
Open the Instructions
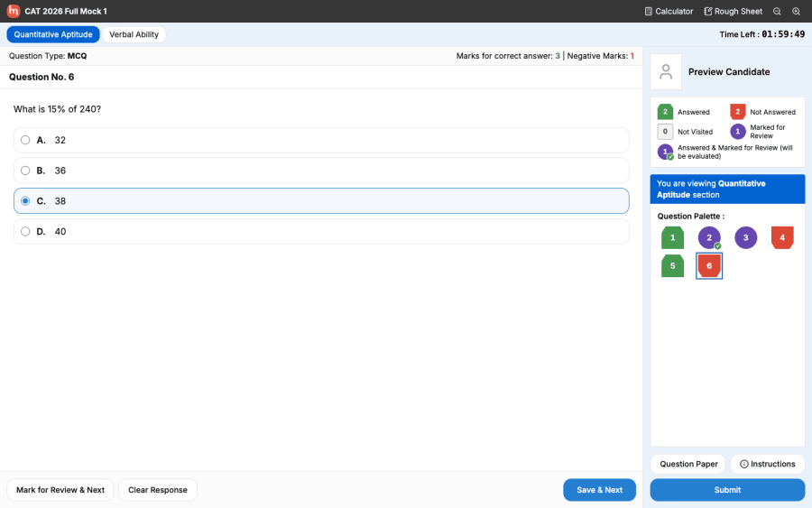pyautogui.click(x=768, y=464)
